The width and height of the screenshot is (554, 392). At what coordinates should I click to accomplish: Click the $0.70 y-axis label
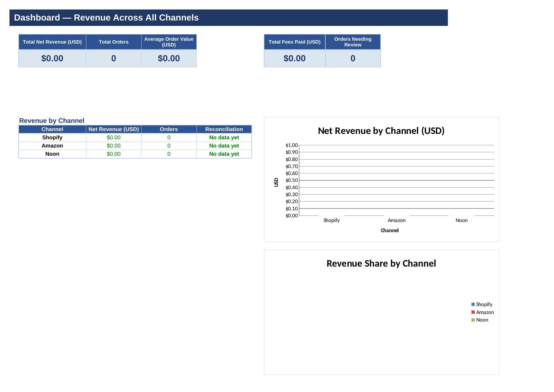click(292, 166)
